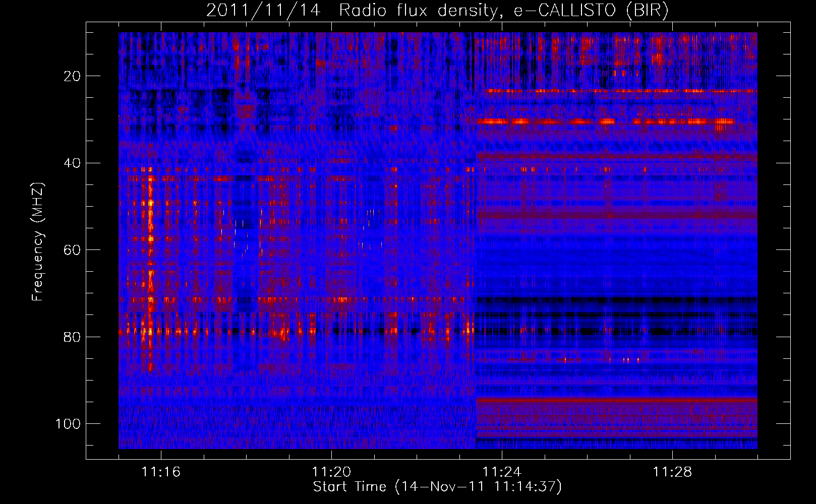Click the frequency tick label '60'
816x504 pixels.
point(73,250)
